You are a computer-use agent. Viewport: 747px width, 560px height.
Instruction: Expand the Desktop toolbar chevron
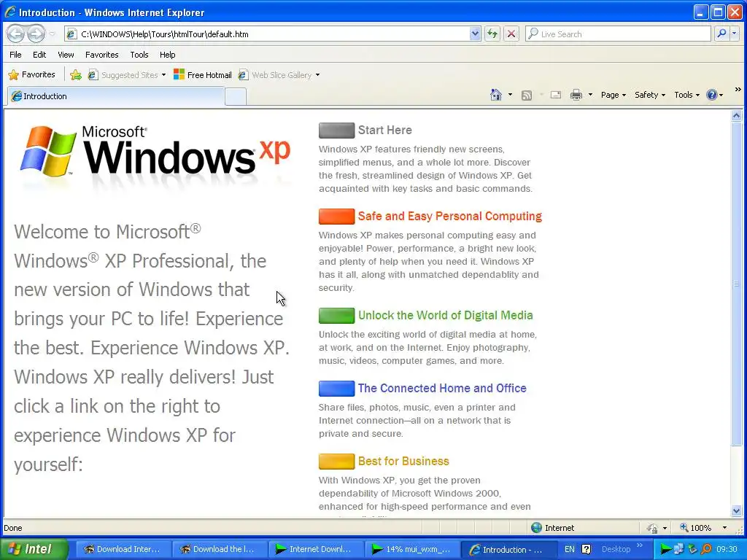640,545
